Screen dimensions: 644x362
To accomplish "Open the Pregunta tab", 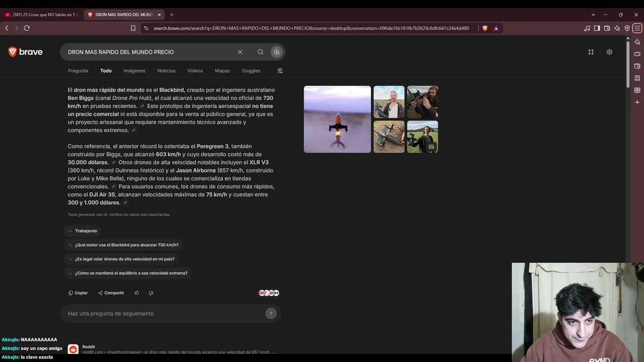I will 78,71.
